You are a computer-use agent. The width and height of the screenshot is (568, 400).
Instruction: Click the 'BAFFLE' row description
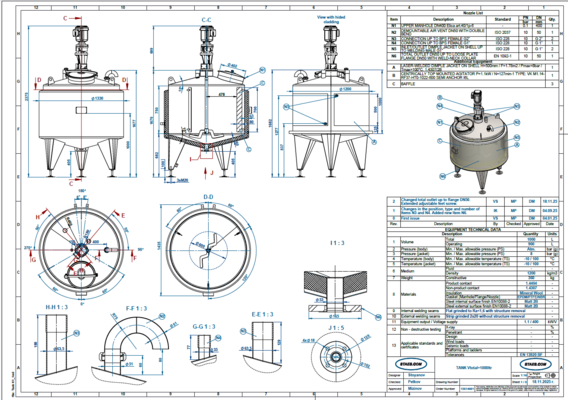coord(408,84)
